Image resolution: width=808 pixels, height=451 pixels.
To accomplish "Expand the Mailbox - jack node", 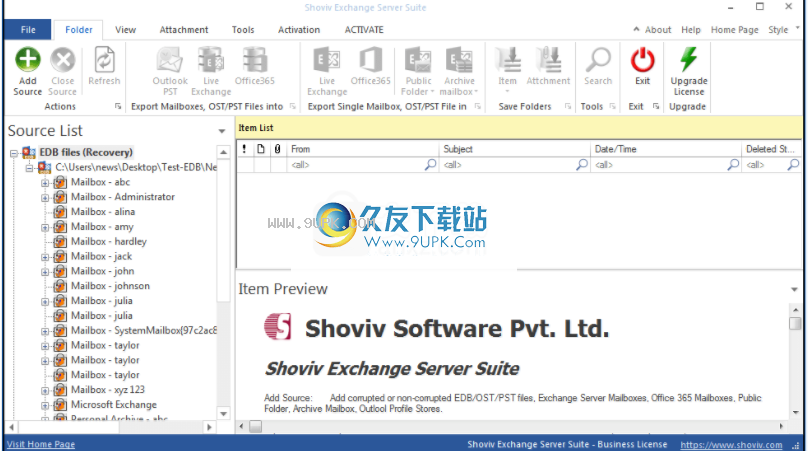I will tap(45, 257).
